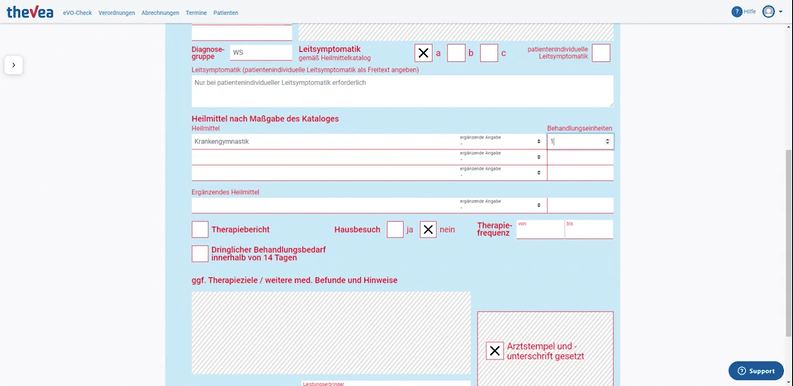Viewport: 793px width, 386px height.
Task: Open the eVO-Check page
Action: coord(77,13)
